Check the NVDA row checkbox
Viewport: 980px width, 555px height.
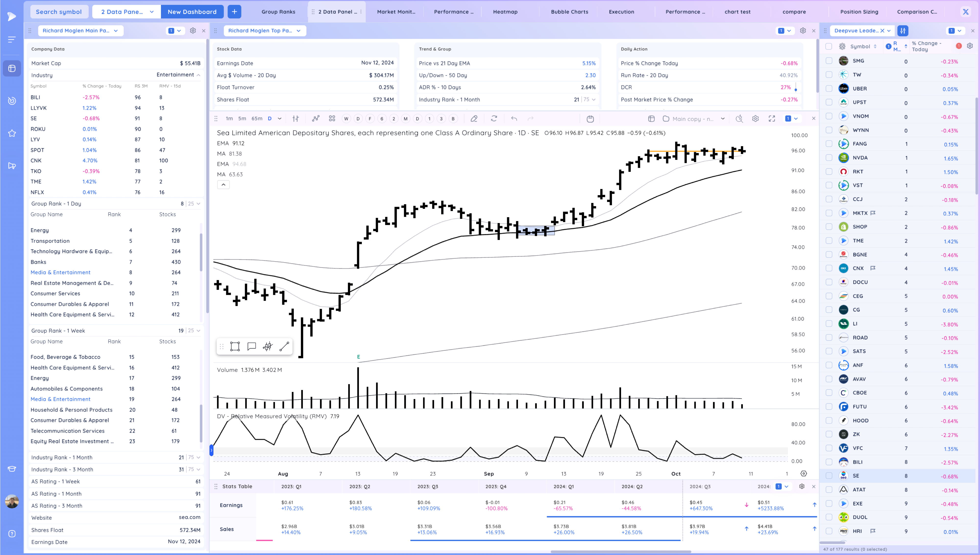pyautogui.click(x=829, y=157)
